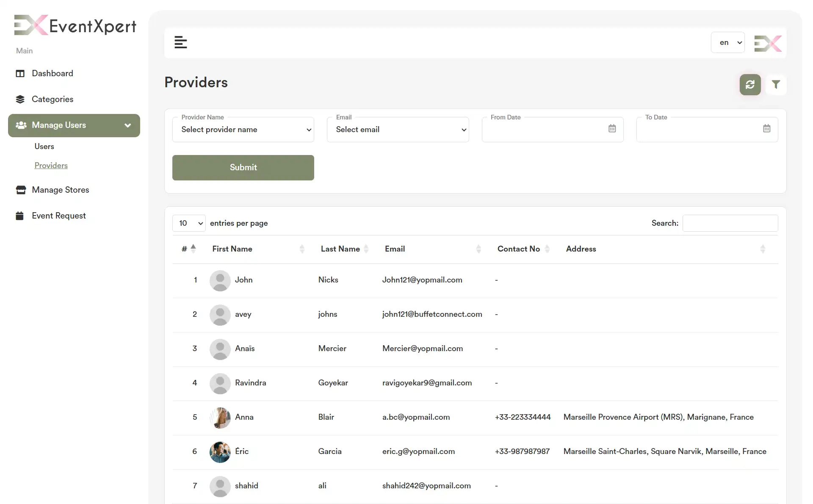Viewport: 813px width, 504px height.
Task: Open the From Date calendar picker icon
Action: coord(612,128)
